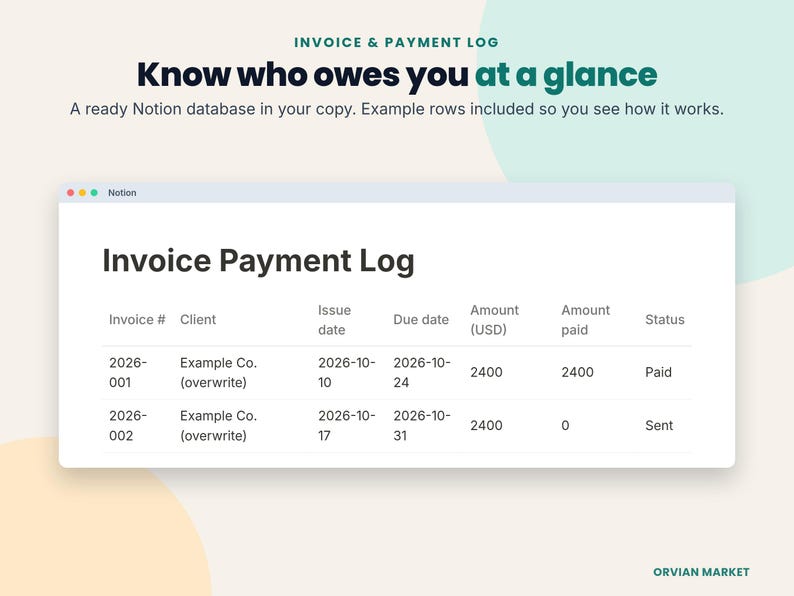Click Amount (USD) 2400 in the Paid row

[486, 372]
